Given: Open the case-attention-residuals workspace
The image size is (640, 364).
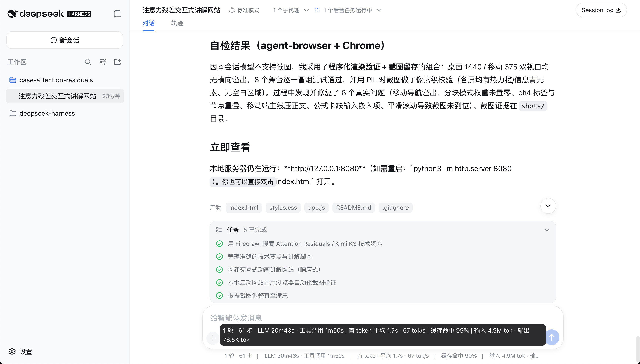Looking at the screenshot, I should 65,80.
